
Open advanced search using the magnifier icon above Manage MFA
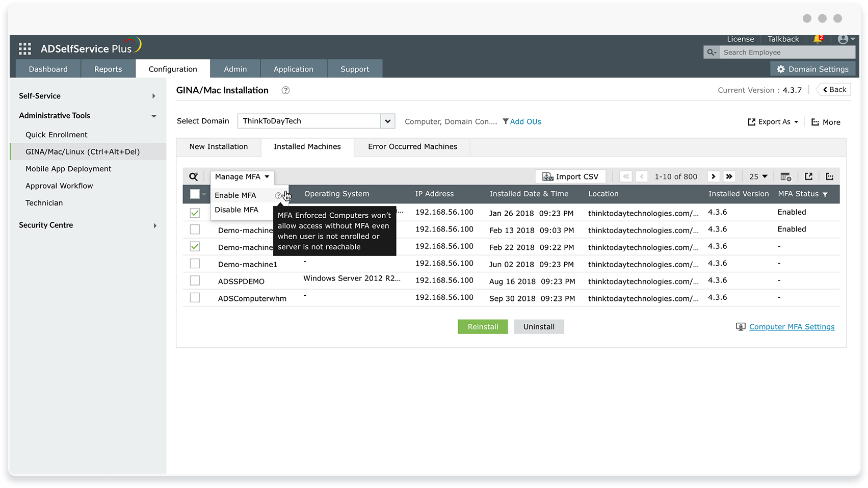click(x=193, y=176)
